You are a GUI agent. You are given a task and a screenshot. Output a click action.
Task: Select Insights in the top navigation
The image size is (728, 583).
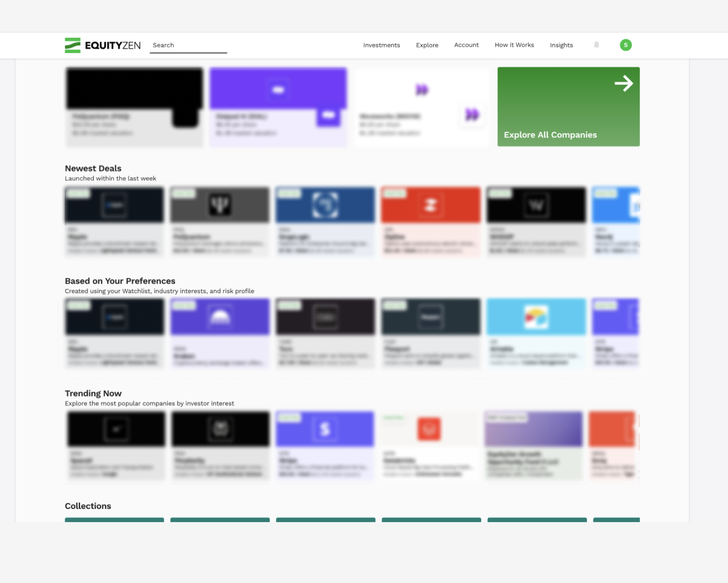click(x=561, y=45)
